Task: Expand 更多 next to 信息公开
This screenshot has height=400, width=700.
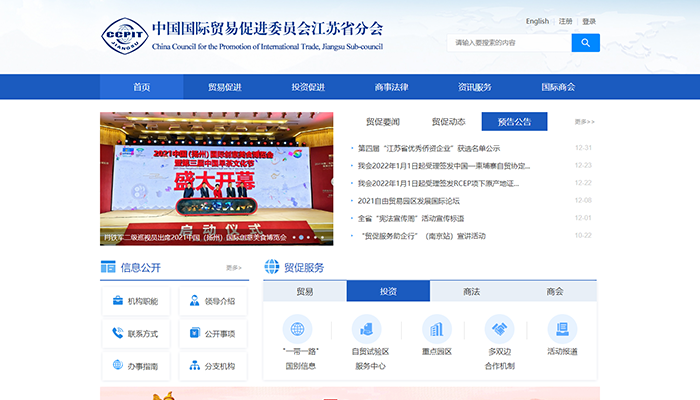Action: tap(234, 268)
